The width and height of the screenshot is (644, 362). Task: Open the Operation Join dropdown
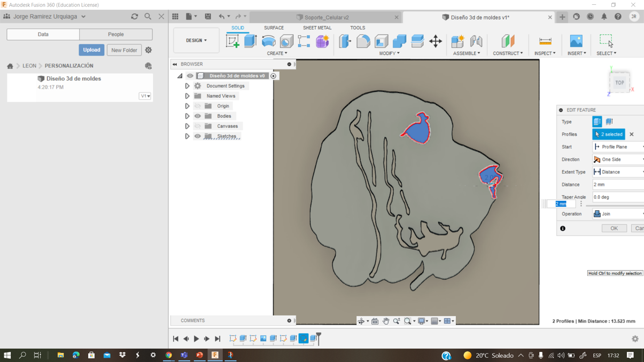tap(618, 214)
